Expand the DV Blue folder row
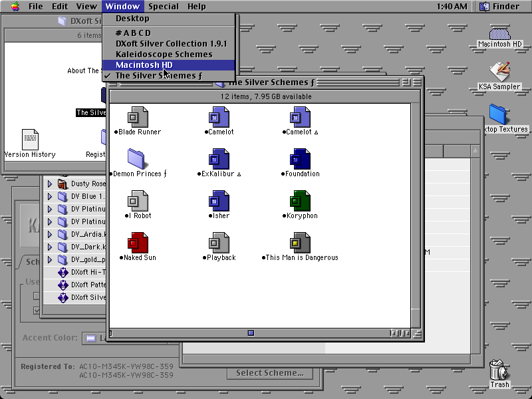The height and width of the screenshot is (399, 532). pyautogui.click(x=49, y=196)
